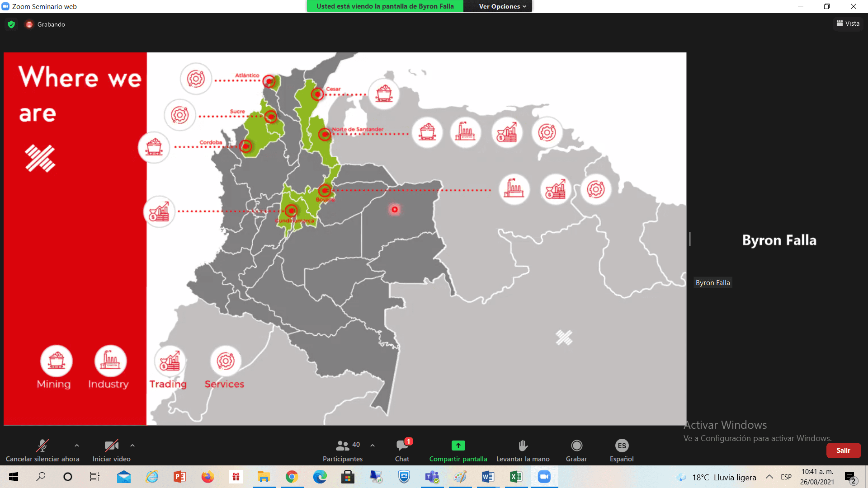
Task: Click Cundinamarca trading icon on left
Action: [x=159, y=211]
